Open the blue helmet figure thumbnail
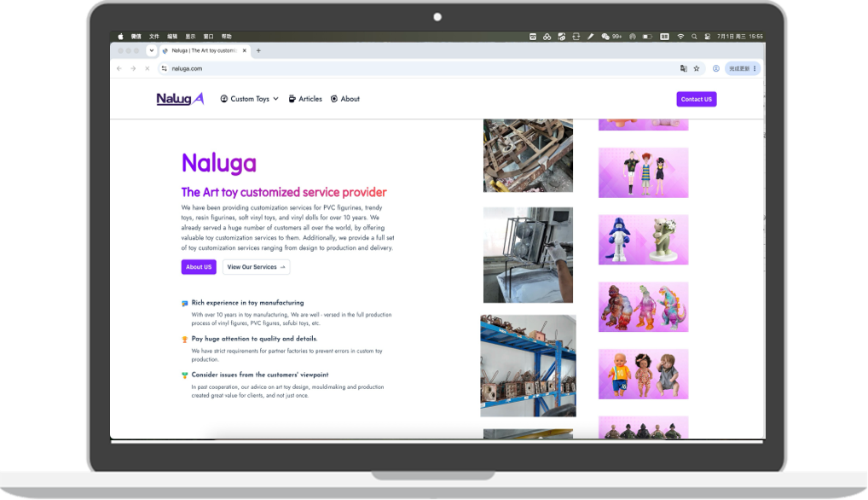868x500 pixels. [x=643, y=240]
